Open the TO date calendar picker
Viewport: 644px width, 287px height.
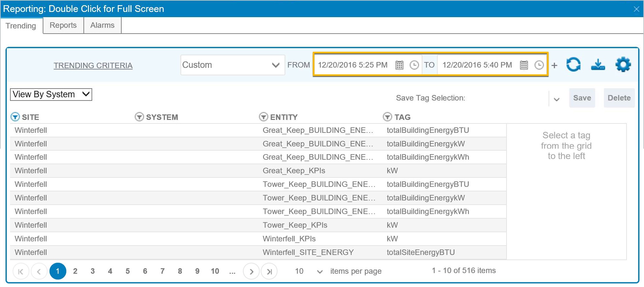(524, 65)
